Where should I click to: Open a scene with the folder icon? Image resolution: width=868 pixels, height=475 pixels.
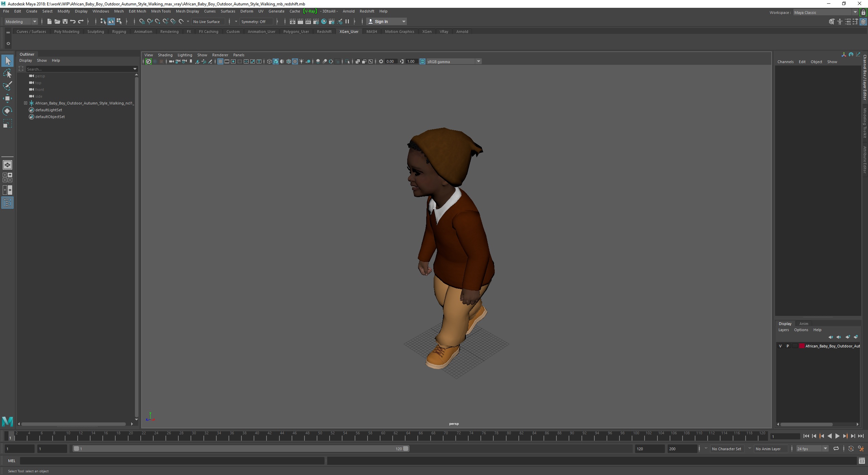[57, 21]
